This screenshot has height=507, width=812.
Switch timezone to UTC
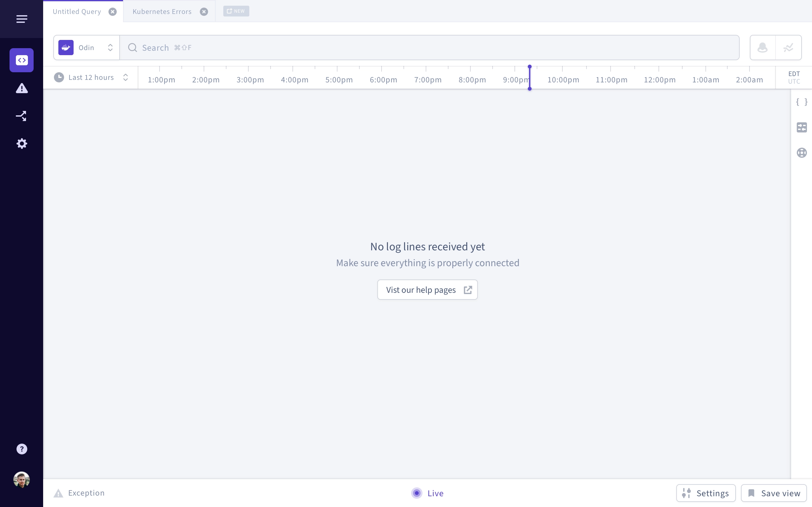794,81
